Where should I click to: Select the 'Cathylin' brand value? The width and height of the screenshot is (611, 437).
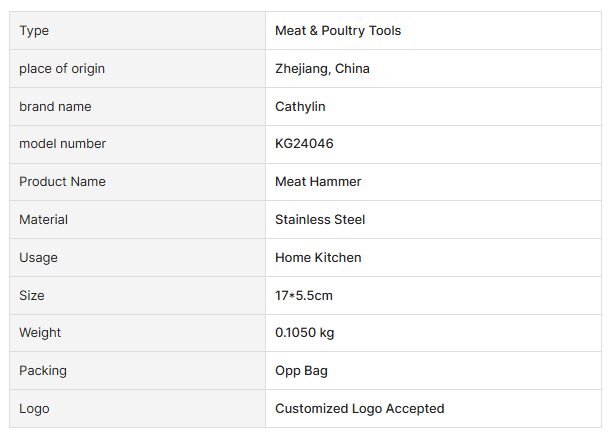(300, 106)
